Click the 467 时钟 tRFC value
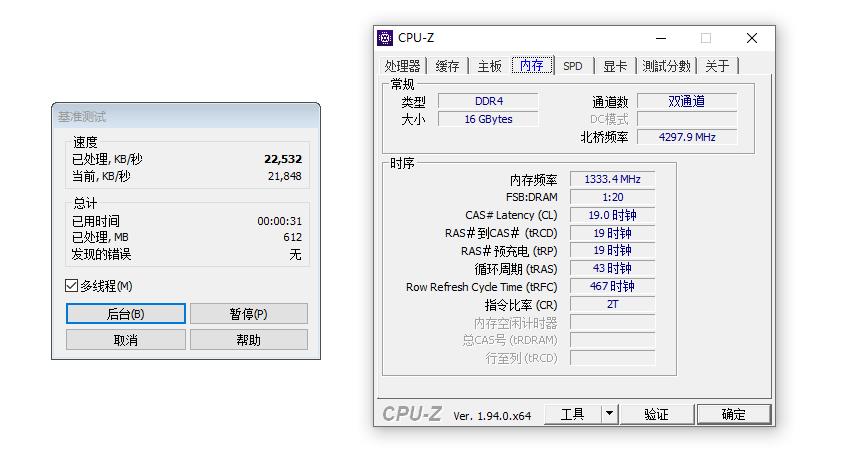Screen dimensions: 852x454 [612, 286]
